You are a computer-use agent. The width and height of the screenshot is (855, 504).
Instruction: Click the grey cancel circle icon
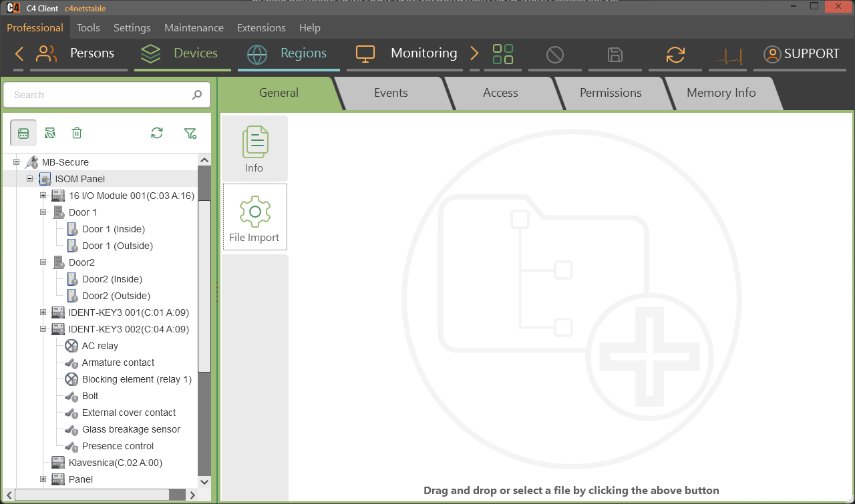pos(555,54)
